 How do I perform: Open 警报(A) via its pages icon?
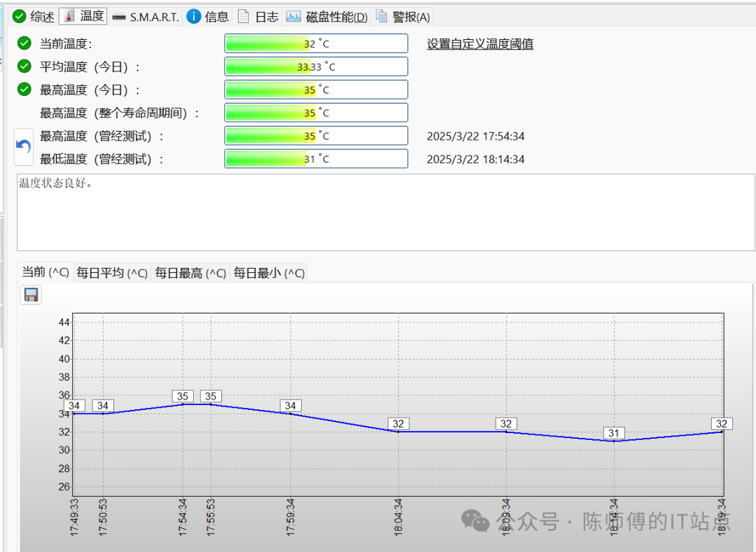381,17
